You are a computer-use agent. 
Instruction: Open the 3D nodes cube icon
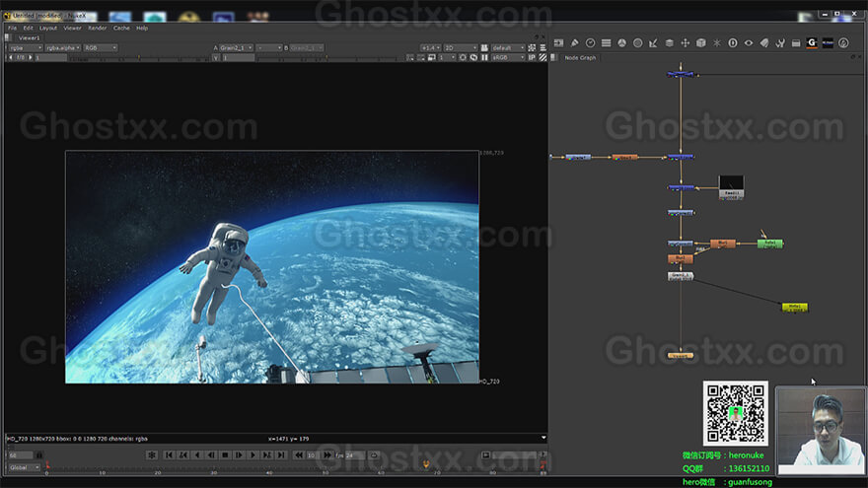(x=701, y=43)
